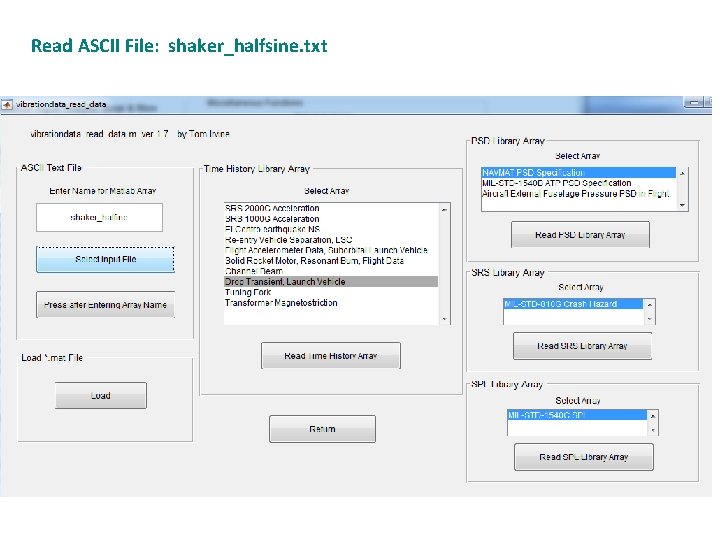Click the Return button
This screenshot has height=540, width=720.
coord(322,429)
